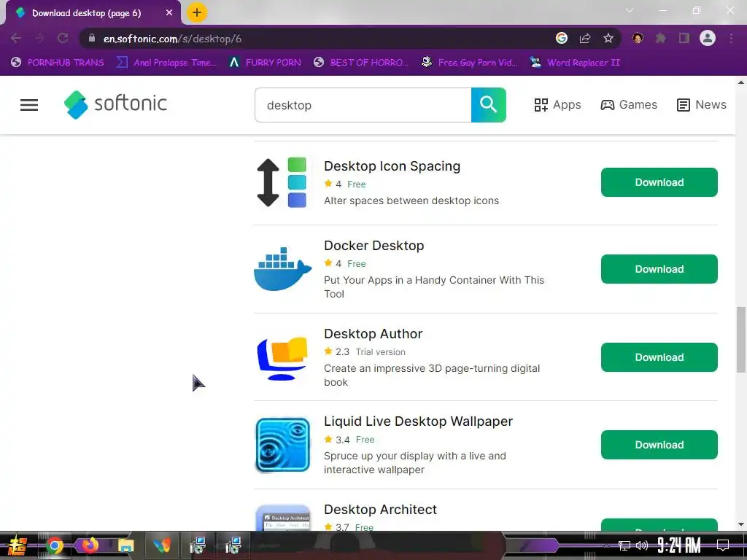Open the BEST OF HORRO... bookmark

(x=360, y=63)
